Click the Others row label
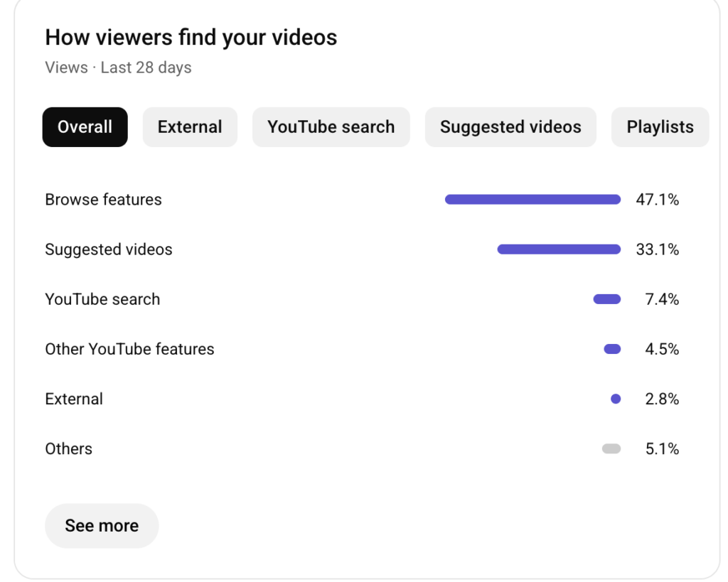728x582 pixels. coord(68,448)
